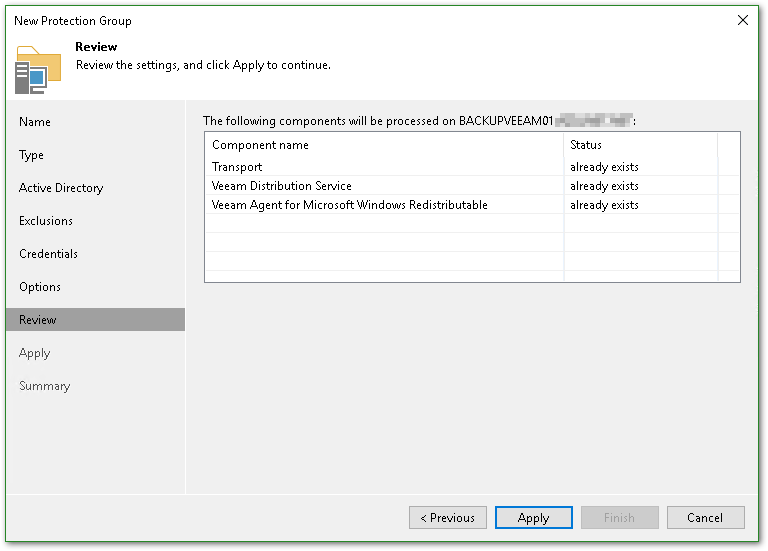Click the Summary step in sidebar
Screen dimensions: 768x551
pyautogui.click(x=45, y=386)
